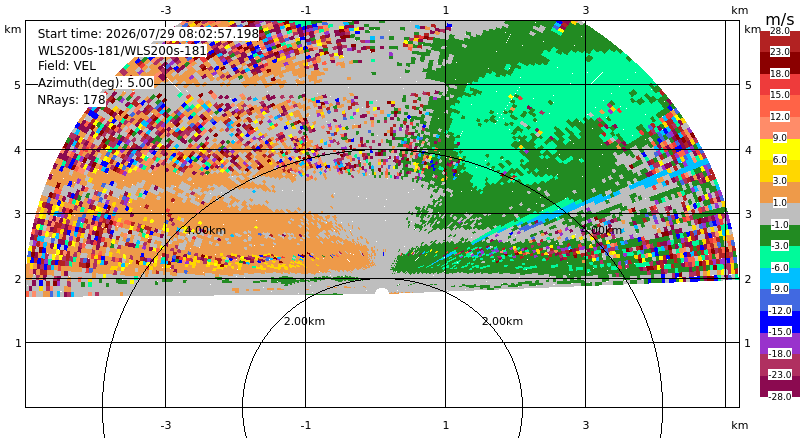Image resolution: width=800 pixels, height=438 pixels.
Task: Select the yellow 6.0 m/s color band
Action: click(780, 149)
